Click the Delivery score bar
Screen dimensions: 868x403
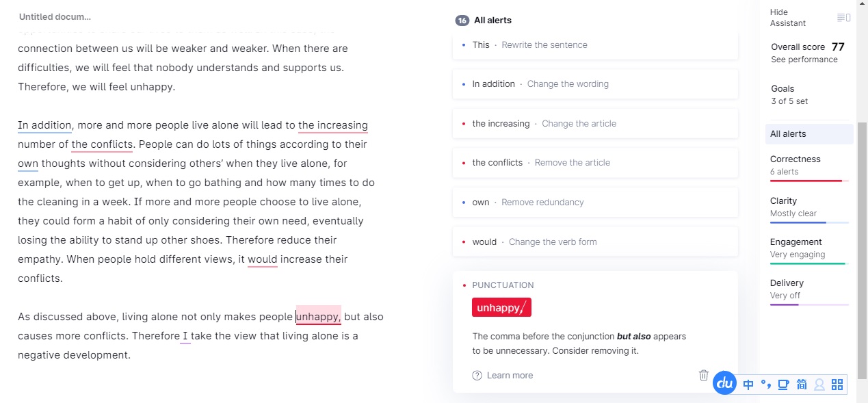tap(809, 304)
